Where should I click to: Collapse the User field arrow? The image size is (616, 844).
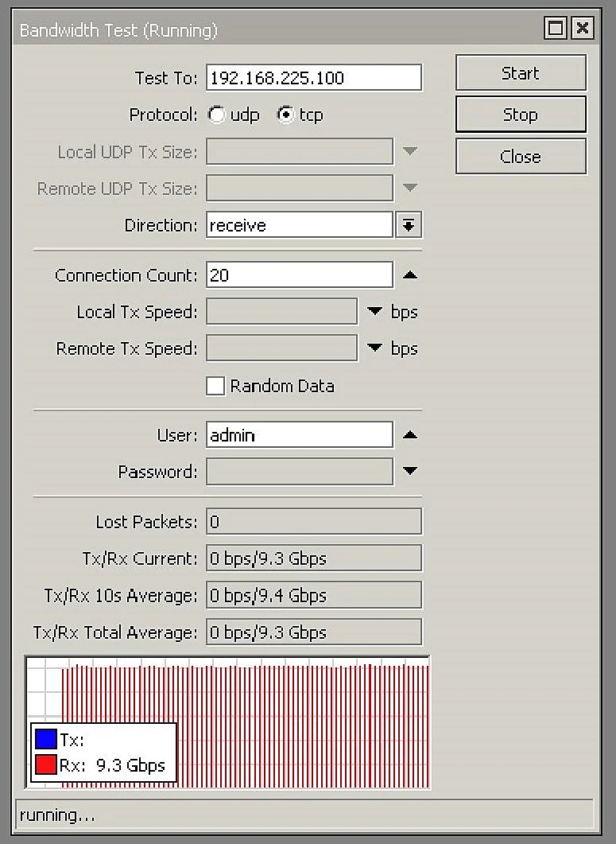(x=409, y=435)
